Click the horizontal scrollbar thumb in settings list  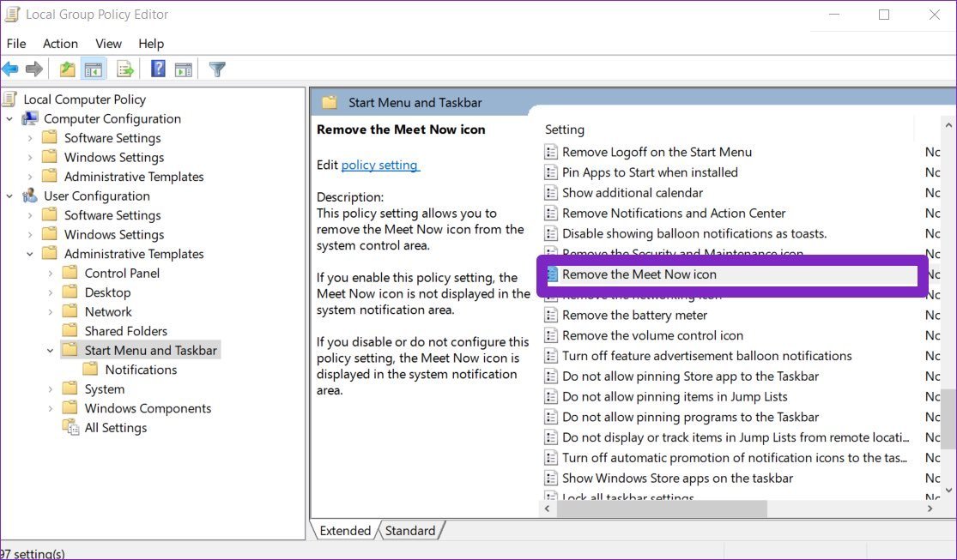pyautogui.click(x=662, y=509)
